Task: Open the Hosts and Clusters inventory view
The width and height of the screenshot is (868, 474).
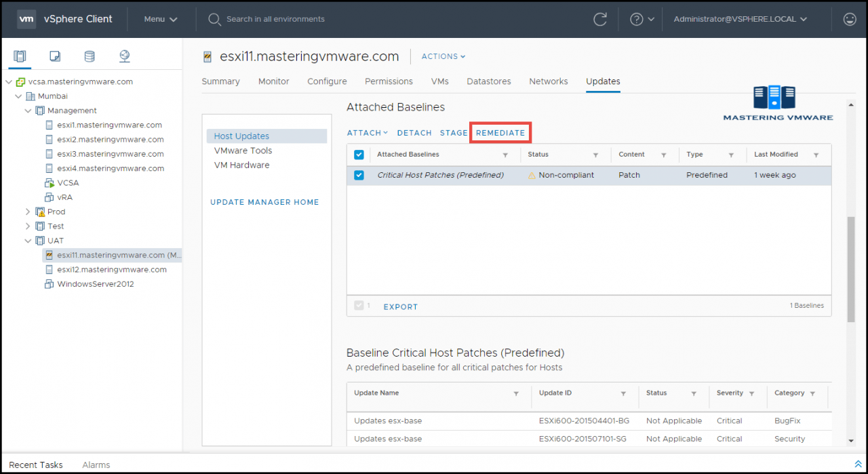Action: tap(20, 56)
